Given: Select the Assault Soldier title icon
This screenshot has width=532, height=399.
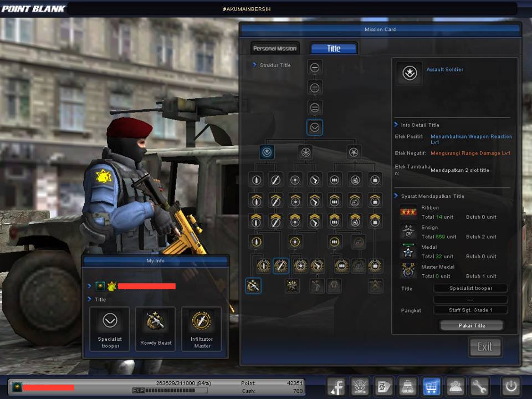Looking at the screenshot, I should [x=410, y=73].
